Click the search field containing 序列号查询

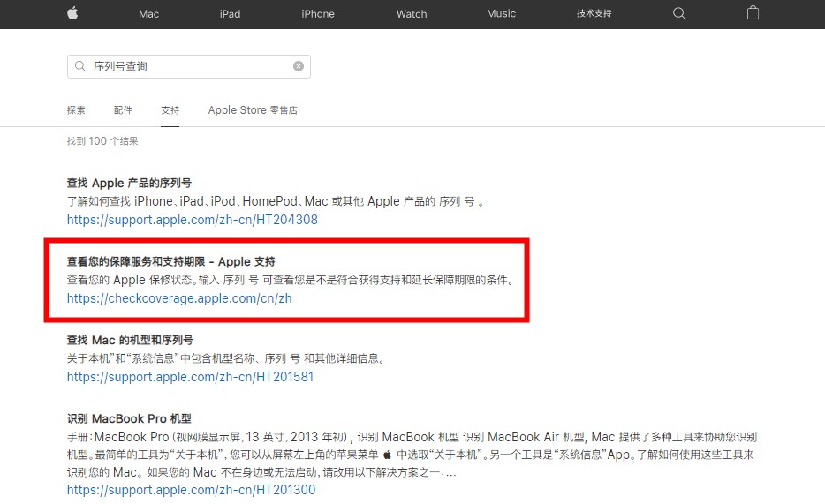(x=189, y=66)
